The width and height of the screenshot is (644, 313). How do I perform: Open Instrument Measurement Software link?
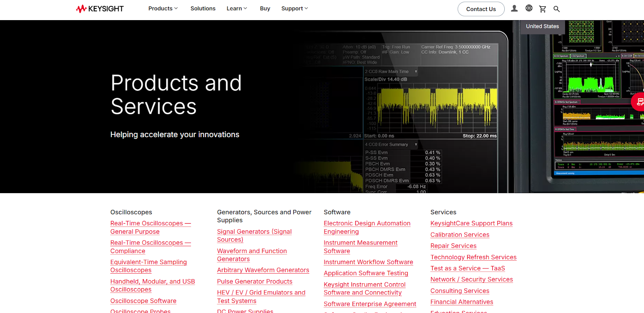361,247
